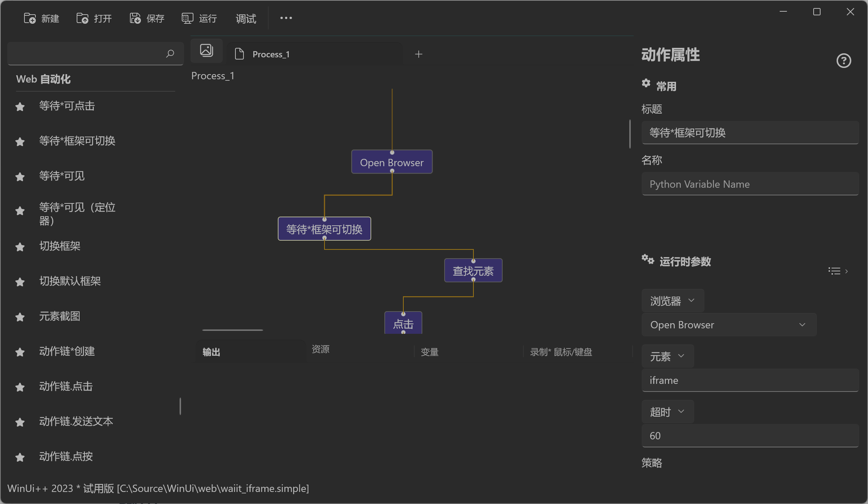Click 调试 to debug the process
This screenshot has height=504, width=868.
(x=245, y=19)
